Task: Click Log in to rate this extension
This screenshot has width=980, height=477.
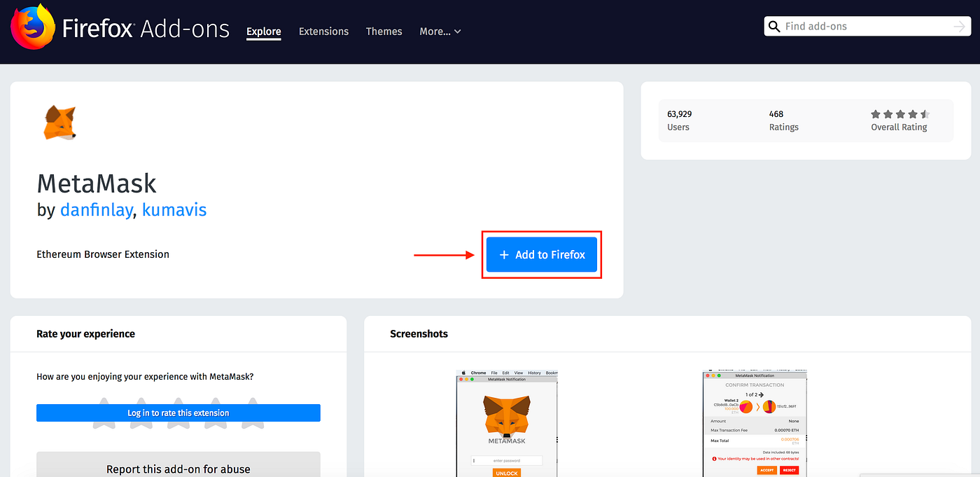Action: coord(178,413)
